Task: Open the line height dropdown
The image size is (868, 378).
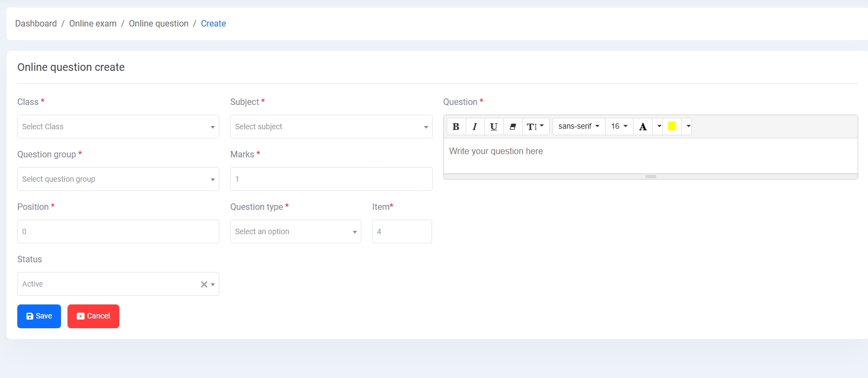Action: pyautogui.click(x=536, y=127)
